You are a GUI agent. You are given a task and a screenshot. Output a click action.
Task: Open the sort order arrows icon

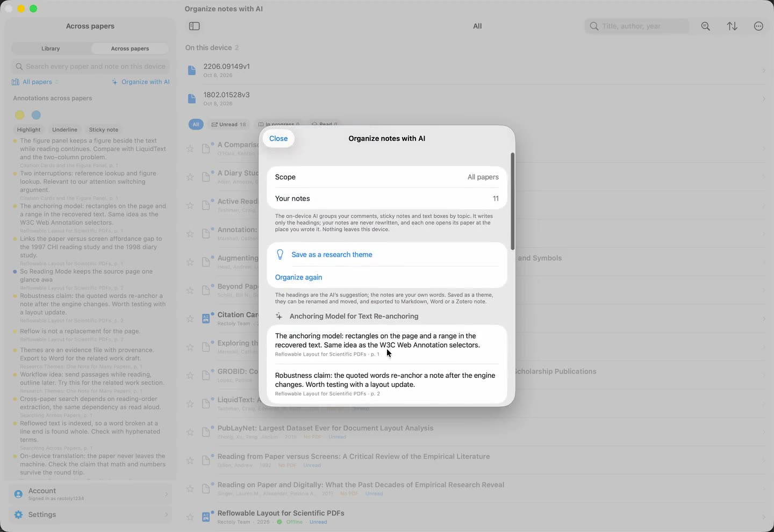[x=732, y=26]
